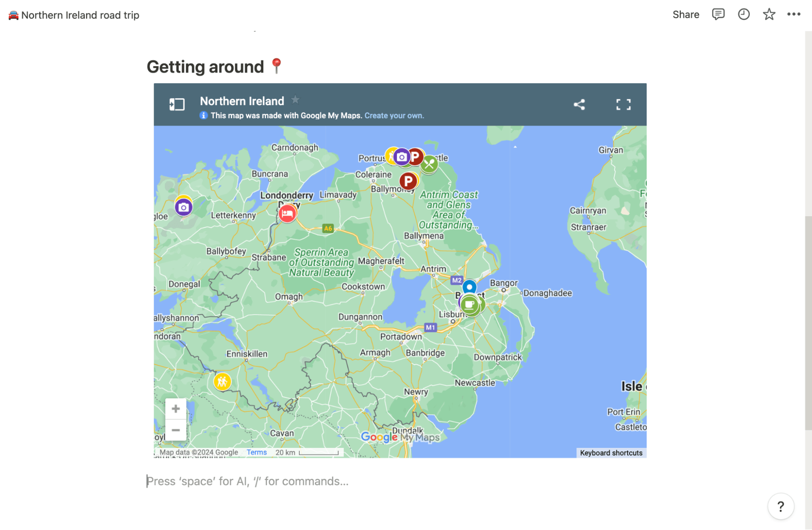Viewport: 812px width, 530px height.
Task: Open page history clock icon
Action: [x=743, y=14]
